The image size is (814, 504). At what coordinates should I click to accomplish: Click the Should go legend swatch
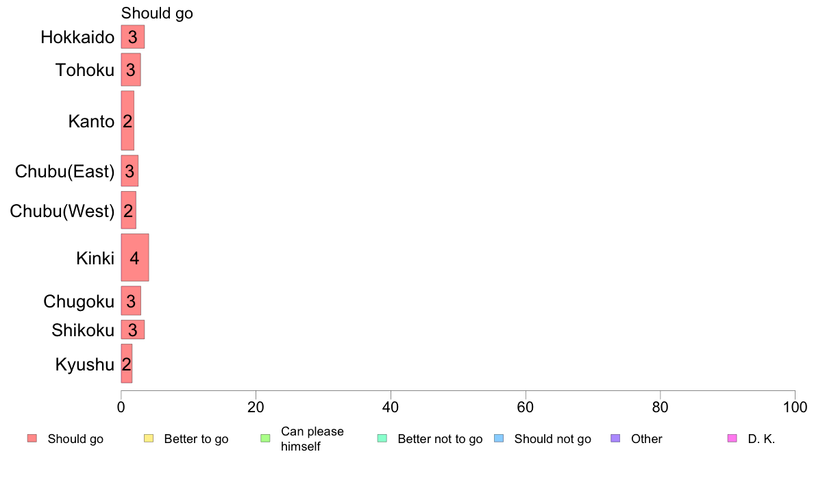[x=32, y=438]
